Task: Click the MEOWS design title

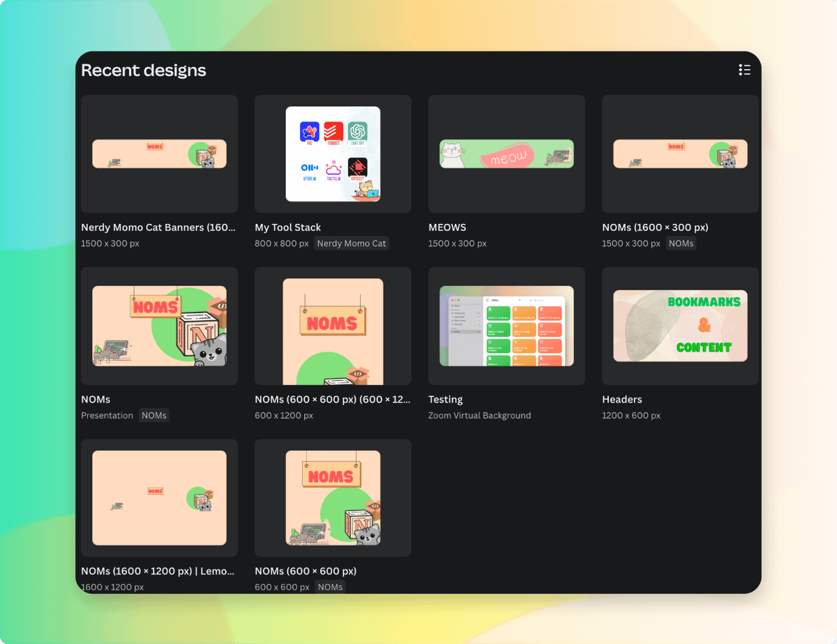Action: 448,227
